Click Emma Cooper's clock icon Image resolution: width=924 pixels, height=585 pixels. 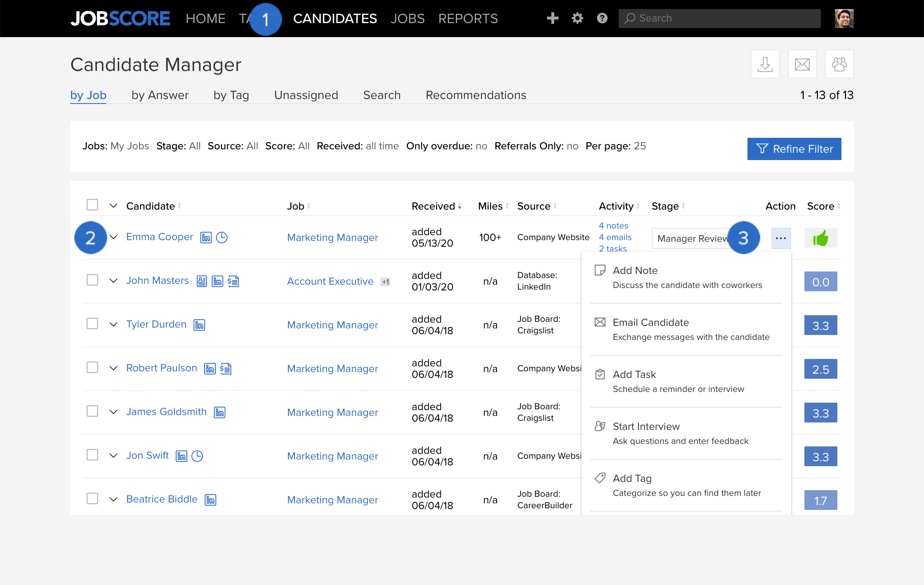pyautogui.click(x=222, y=238)
